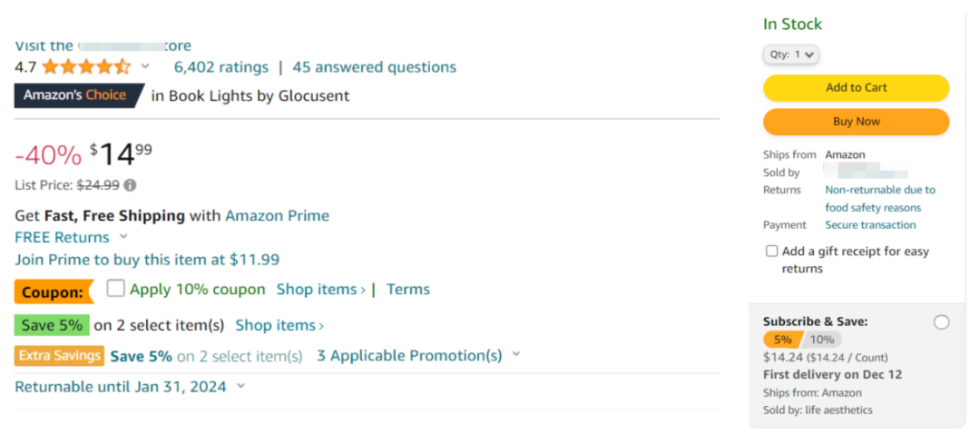Open the 45 answered questions link

pyautogui.click(x=375, y=67)
